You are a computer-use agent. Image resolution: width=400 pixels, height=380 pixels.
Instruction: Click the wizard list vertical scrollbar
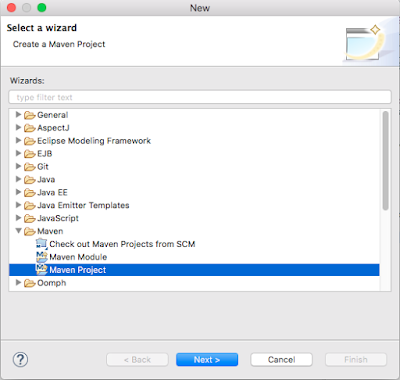pos(385,161)
